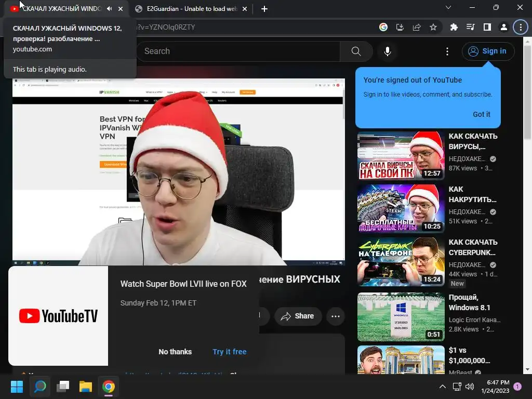The width and height of the screenshot is (532, 399).
Task: Click the "You're signed out of YouTube" heading
Action: [x=413, y=80]
